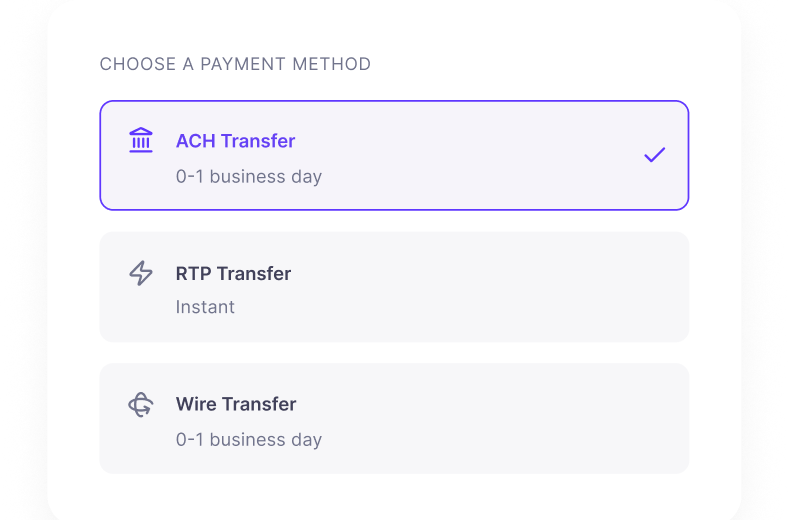Keep ACH selected by clicking its selected state tick
The image size is (789, 520).
tap(655, 155)
